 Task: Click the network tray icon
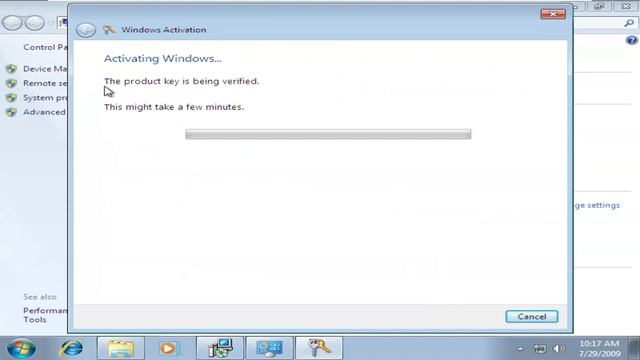point(540,349)
